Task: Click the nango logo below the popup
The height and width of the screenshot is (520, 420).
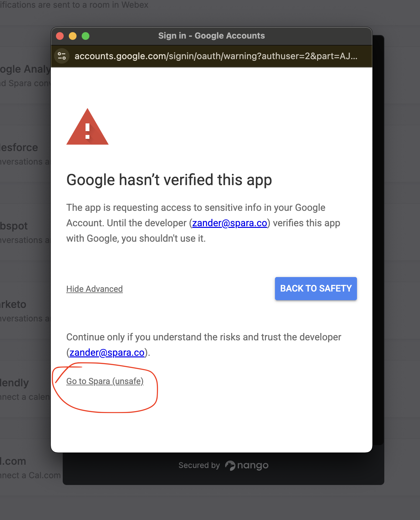Action: tap(247, 465)
